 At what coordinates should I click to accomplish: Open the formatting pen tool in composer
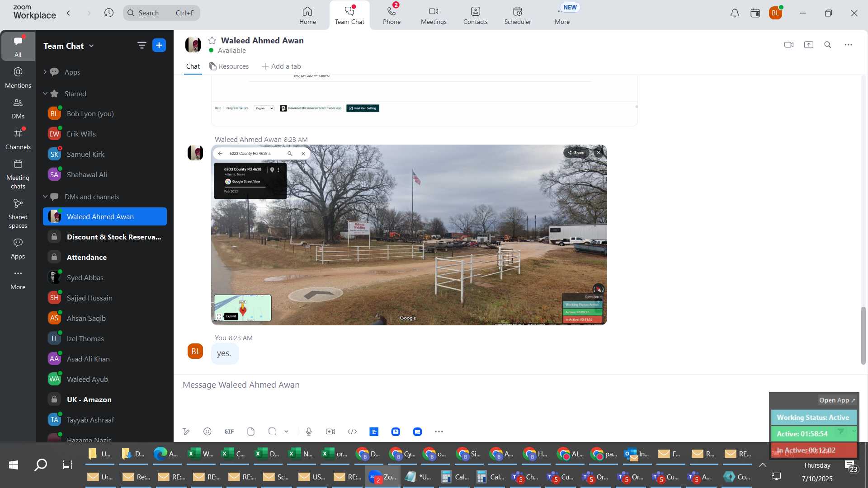click(x=186, y=432)
